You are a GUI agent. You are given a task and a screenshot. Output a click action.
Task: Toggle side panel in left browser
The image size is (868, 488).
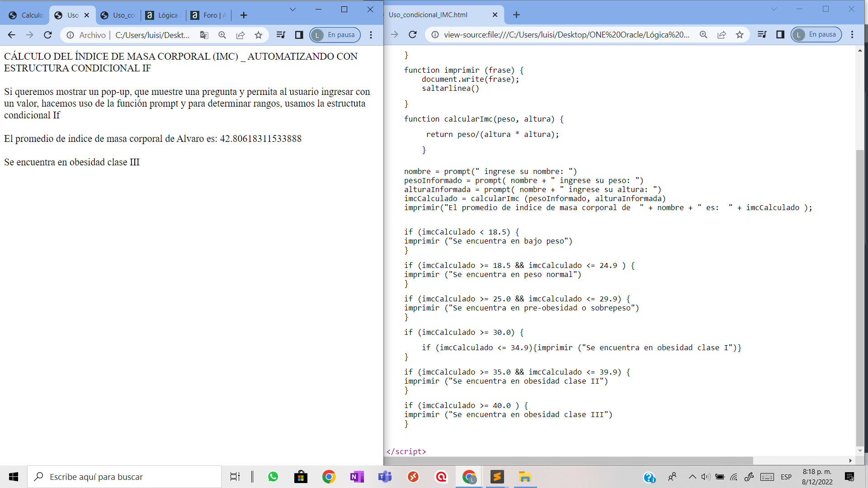click(x=299, y=35)
